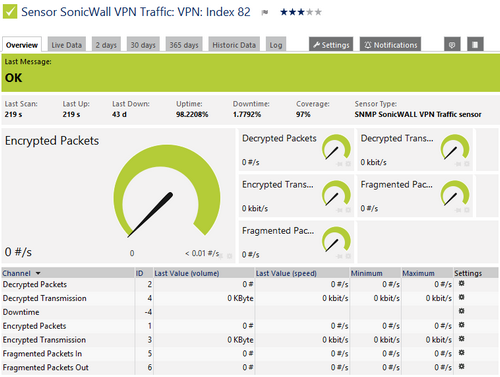Click the green sensor status checkmark icon
Viewport: 500px width, 377px height.
10,12
